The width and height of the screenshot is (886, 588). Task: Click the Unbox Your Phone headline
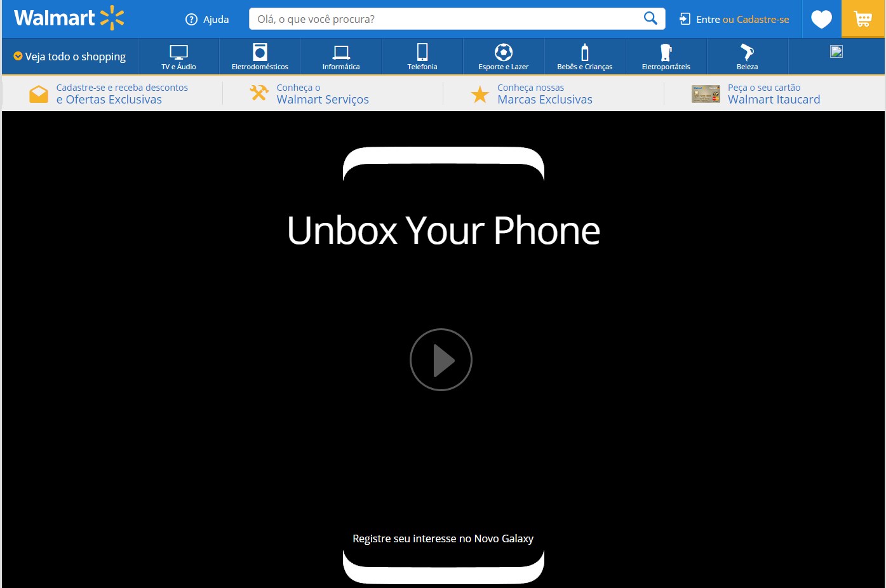pyautogui.click(x=443, y=230)
